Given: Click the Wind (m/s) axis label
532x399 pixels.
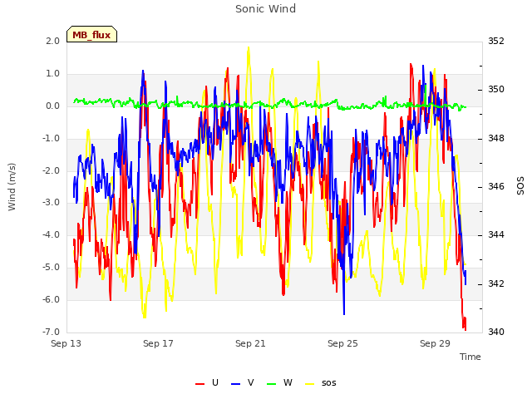Looking at the screenshot, I should pos(12,187).
